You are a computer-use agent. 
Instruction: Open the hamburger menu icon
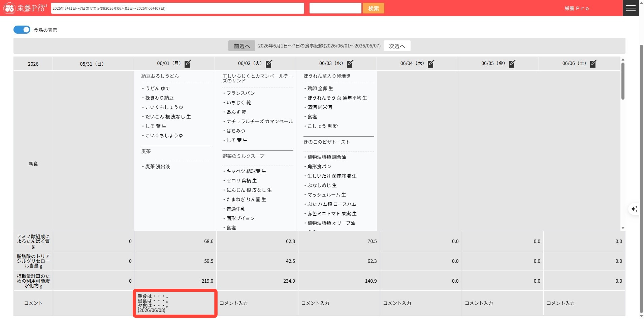coord(631,8)
